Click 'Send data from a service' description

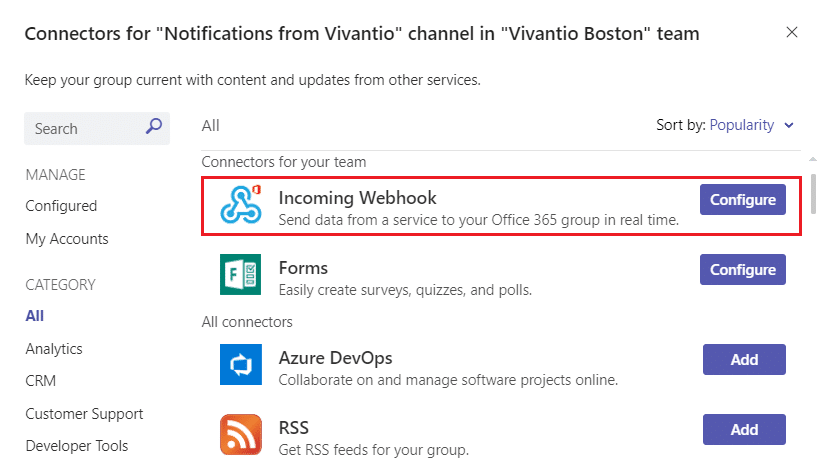click(x=479, y=220)
